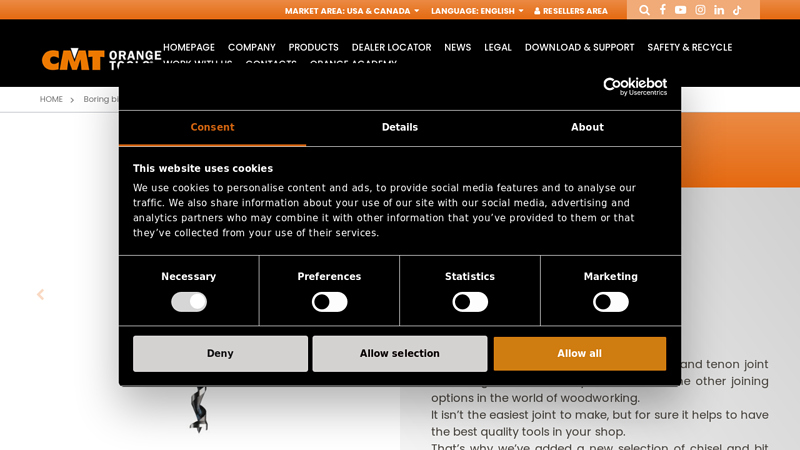Click the CMT Orange Tools logo
Screen dimensions: 800x450
100,58
